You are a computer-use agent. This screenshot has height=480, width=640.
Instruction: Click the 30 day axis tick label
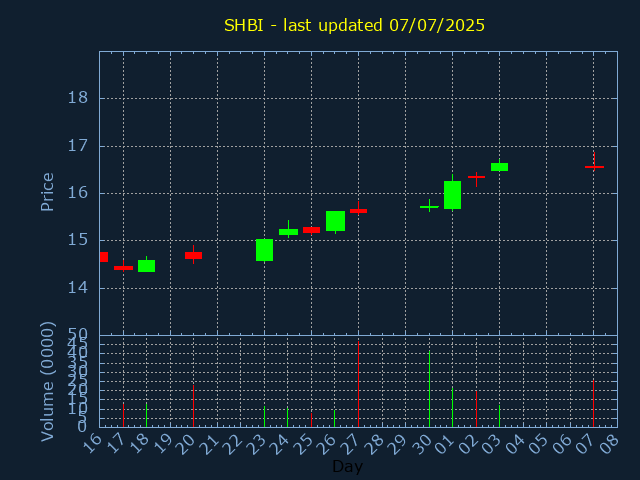coord(422,443)
